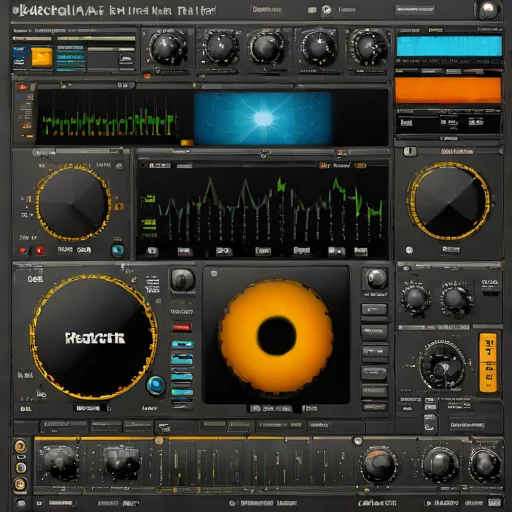Image resolution: width=512 pixels, height=512 pixels.
Task: Click the large jog wheel showing white logo text
Action: click(93, 337)
